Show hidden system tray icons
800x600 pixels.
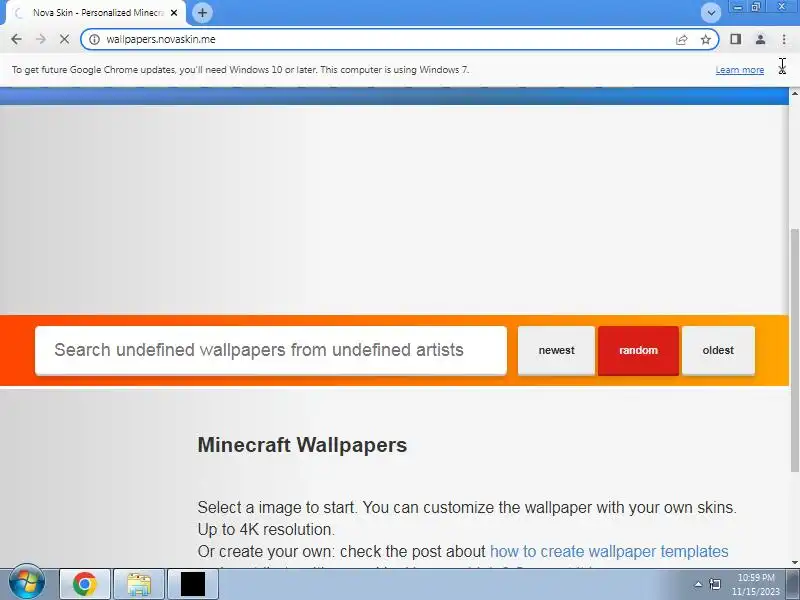698,584
